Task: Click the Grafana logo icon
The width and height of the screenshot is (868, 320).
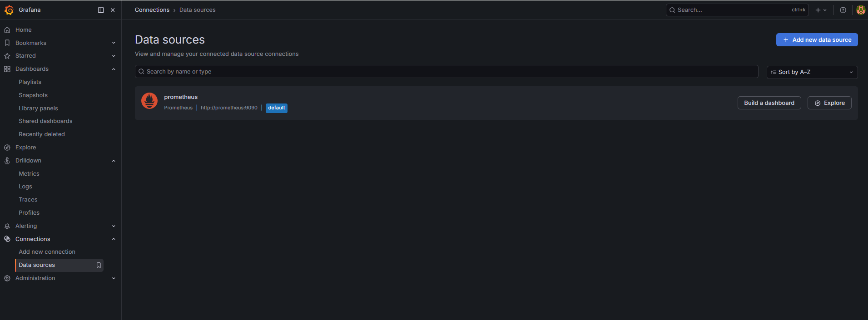Action: (9, 10)
